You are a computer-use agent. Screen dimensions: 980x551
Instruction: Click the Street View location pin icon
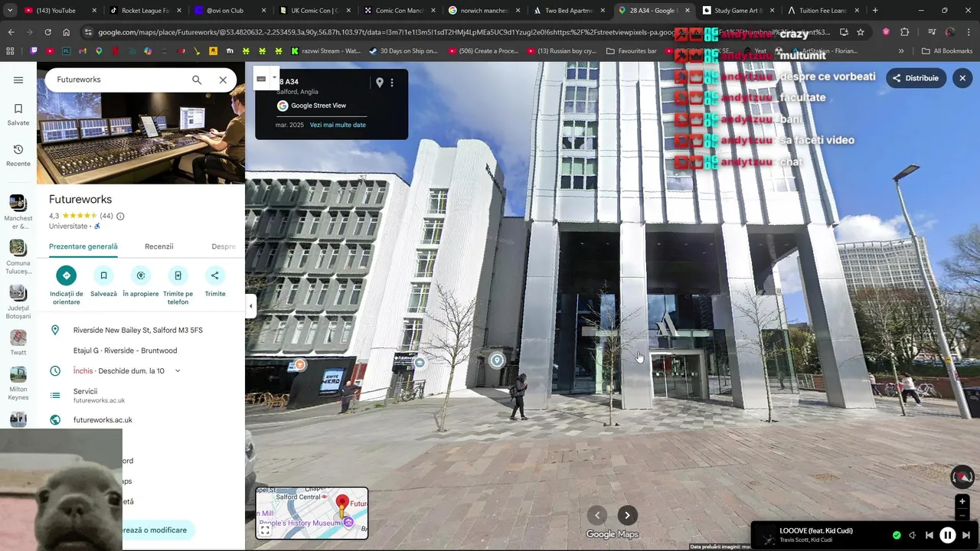(379, 83)
